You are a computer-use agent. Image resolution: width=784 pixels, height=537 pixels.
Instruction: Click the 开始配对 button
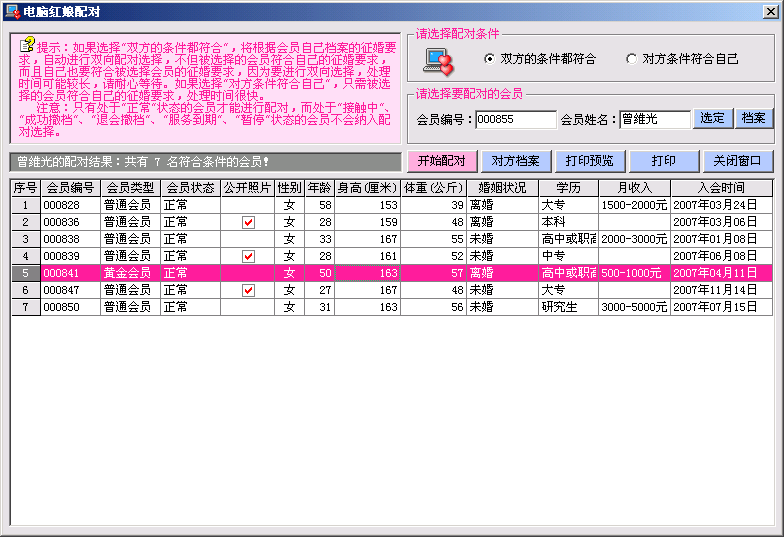(441, 161)
